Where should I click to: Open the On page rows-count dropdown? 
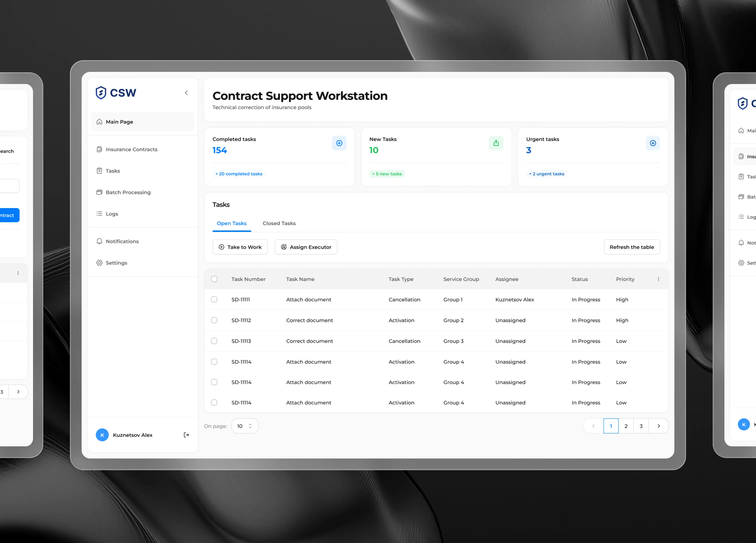click(245, 426)
